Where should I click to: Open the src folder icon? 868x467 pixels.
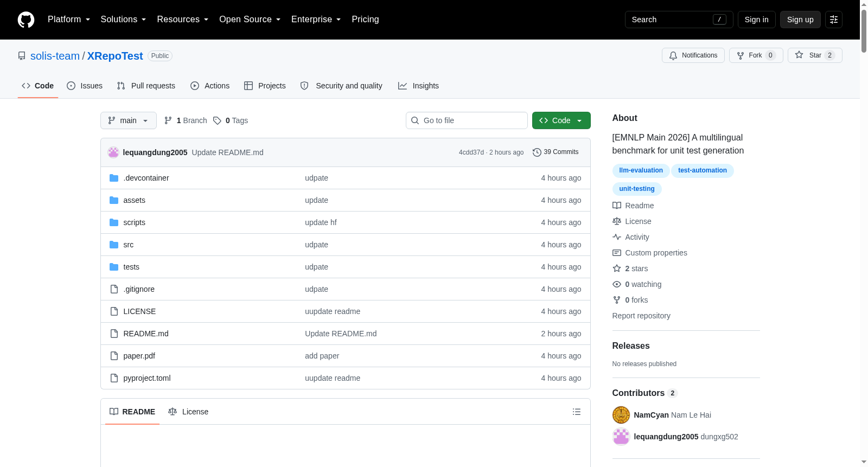click(114, 245)
